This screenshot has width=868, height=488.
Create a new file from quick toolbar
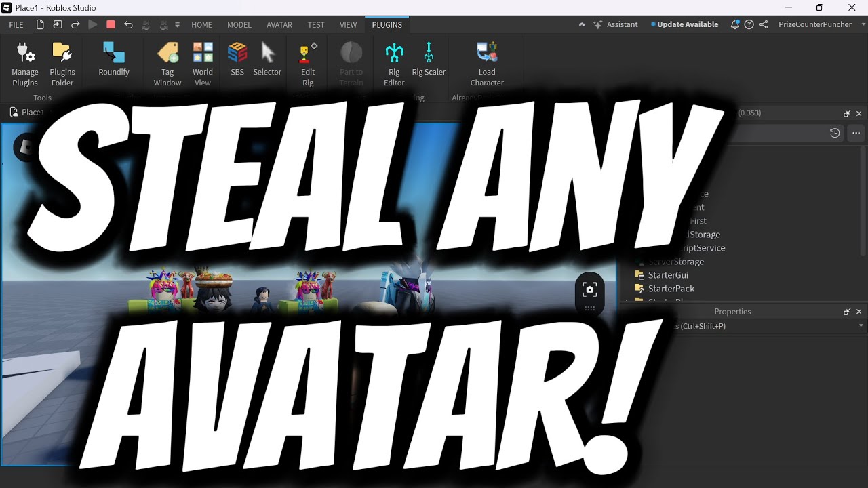[40, 24]
